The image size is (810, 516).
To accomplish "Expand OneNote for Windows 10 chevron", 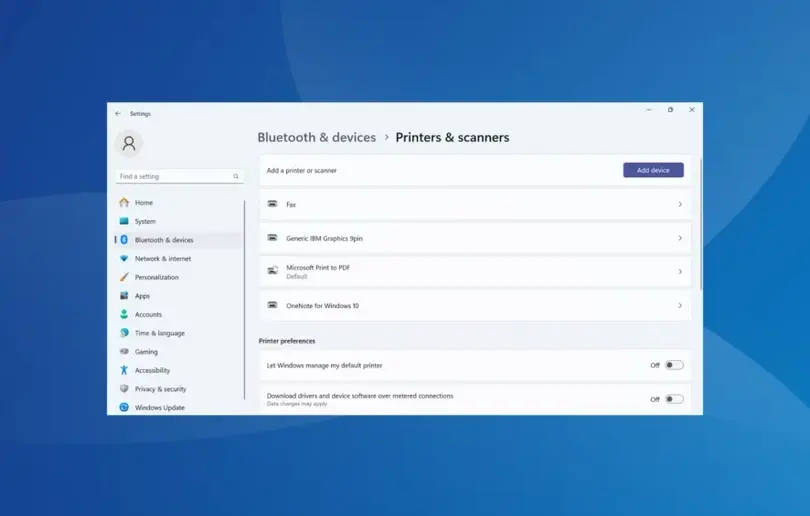I will tap(680, 305).
